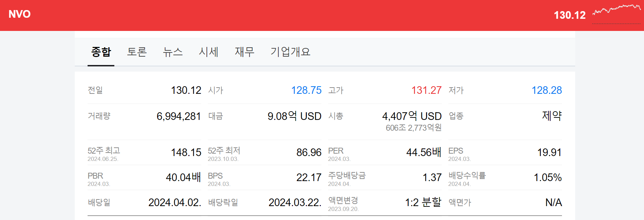Click the 주당배당금 value 1.37

432,177
